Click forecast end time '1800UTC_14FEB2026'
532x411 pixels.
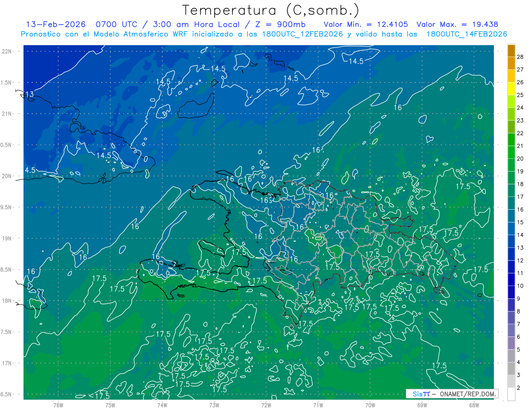466,34
